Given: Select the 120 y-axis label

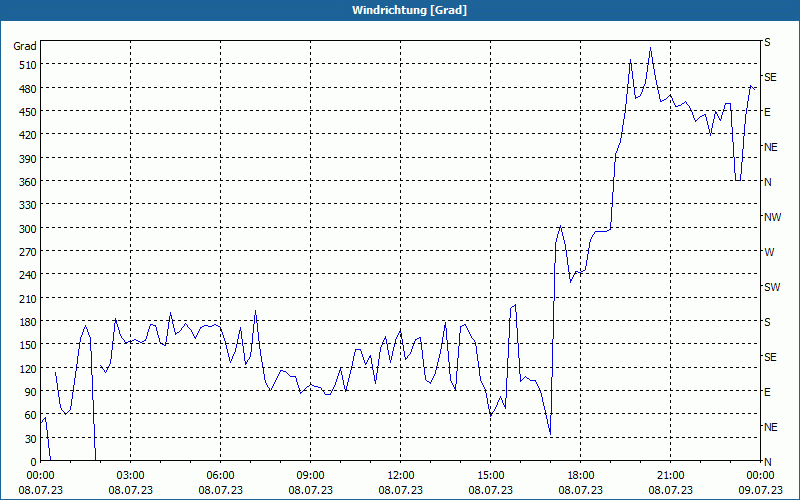Looking at the screenshot, I should click(x=28, y=369).
